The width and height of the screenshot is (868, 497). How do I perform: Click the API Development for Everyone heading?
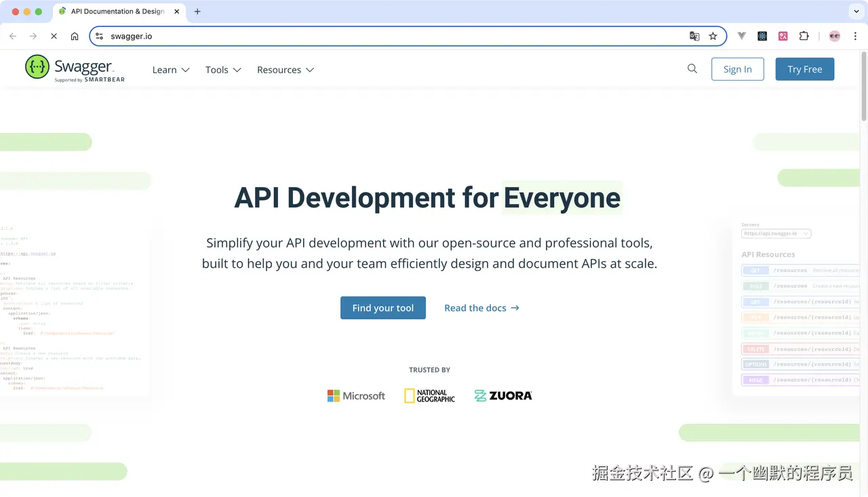point(427,198)
